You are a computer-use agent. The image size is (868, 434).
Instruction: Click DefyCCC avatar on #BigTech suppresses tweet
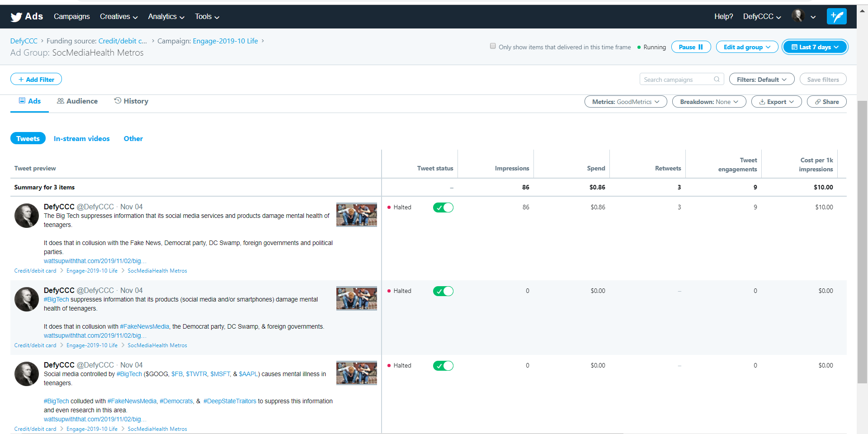click(27, 299)
